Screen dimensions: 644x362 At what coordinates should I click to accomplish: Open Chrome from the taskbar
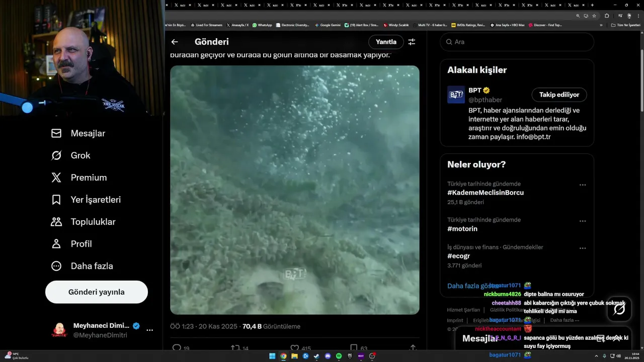click(283, 356)
